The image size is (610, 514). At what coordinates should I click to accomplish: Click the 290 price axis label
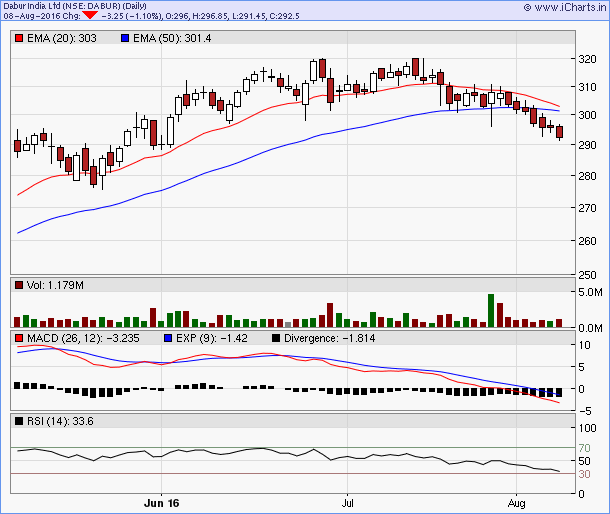pos(587,145)
